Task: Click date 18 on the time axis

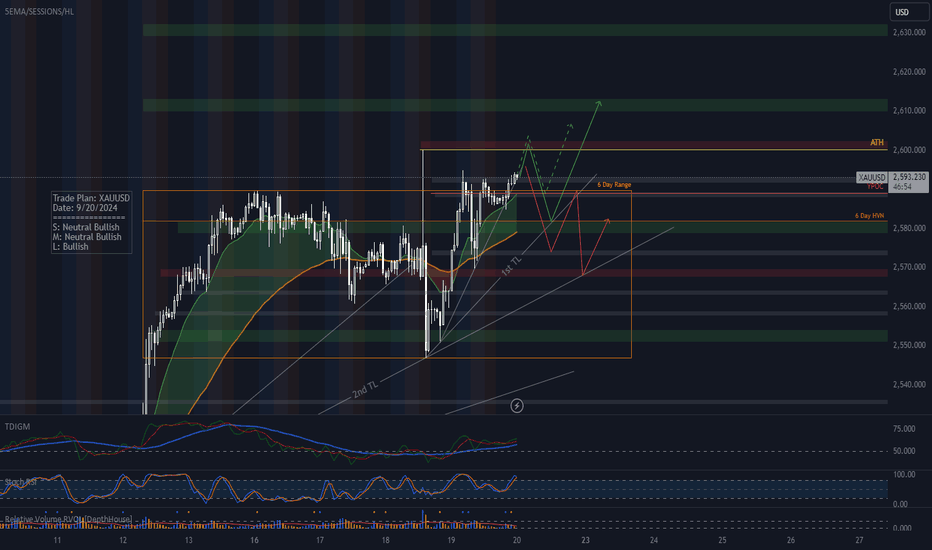Action: click(x=386, y=540)
